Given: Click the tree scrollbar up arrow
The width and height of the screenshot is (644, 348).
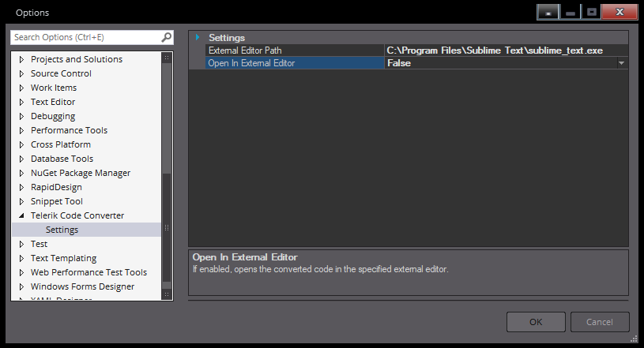Looking at the screenshot, I should point(167,58).
